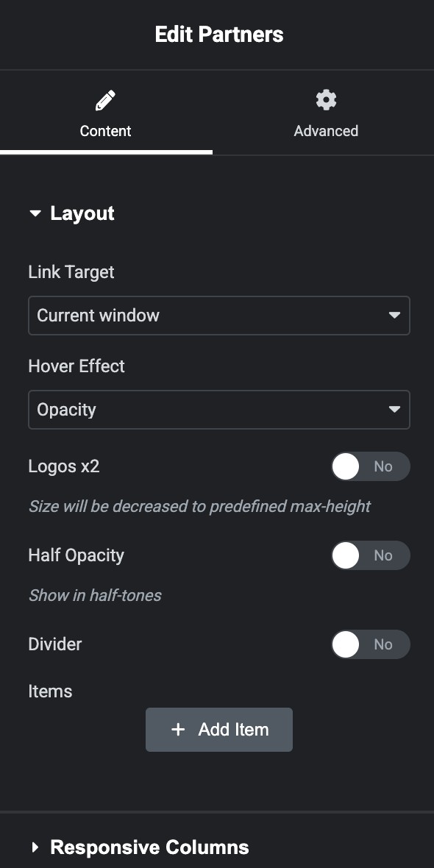
Task: Switch to the Content tab
Action: pos(106,115)
